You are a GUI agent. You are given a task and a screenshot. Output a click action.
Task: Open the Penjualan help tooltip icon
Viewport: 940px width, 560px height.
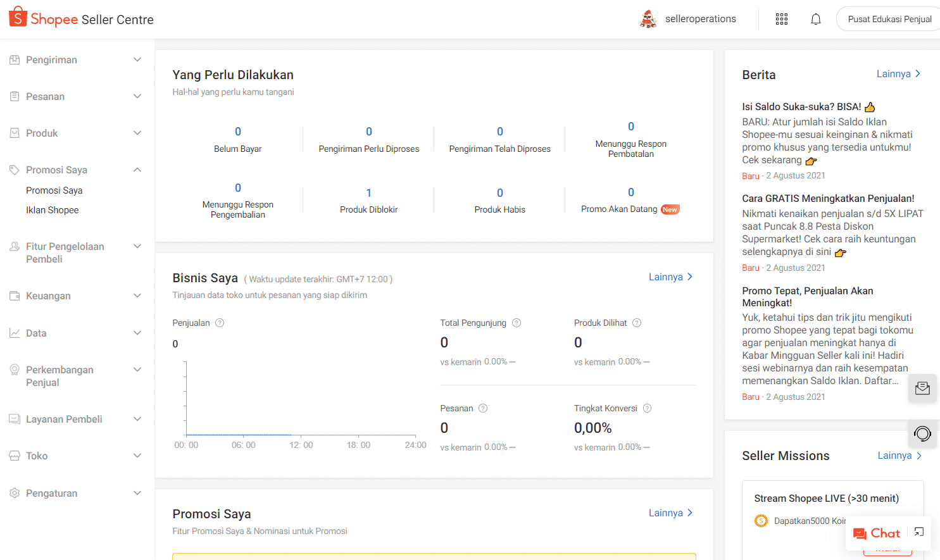click(x=220, y=323)
